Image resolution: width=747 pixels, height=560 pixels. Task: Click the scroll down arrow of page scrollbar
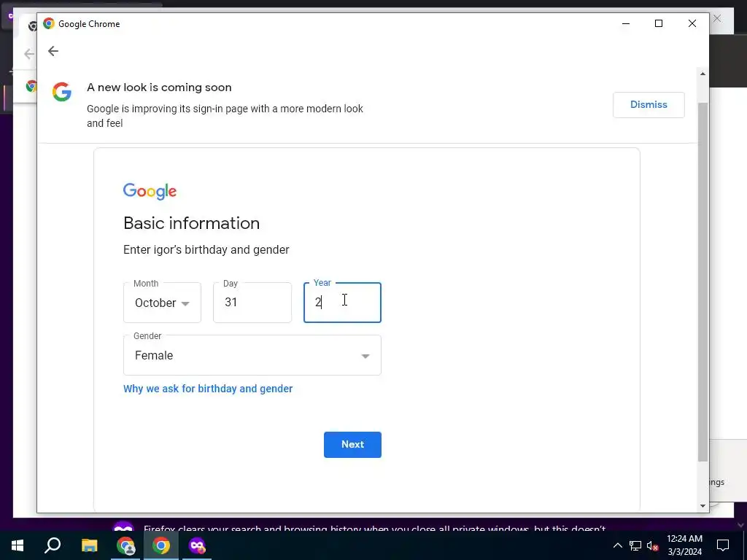[x=703, y=506]
